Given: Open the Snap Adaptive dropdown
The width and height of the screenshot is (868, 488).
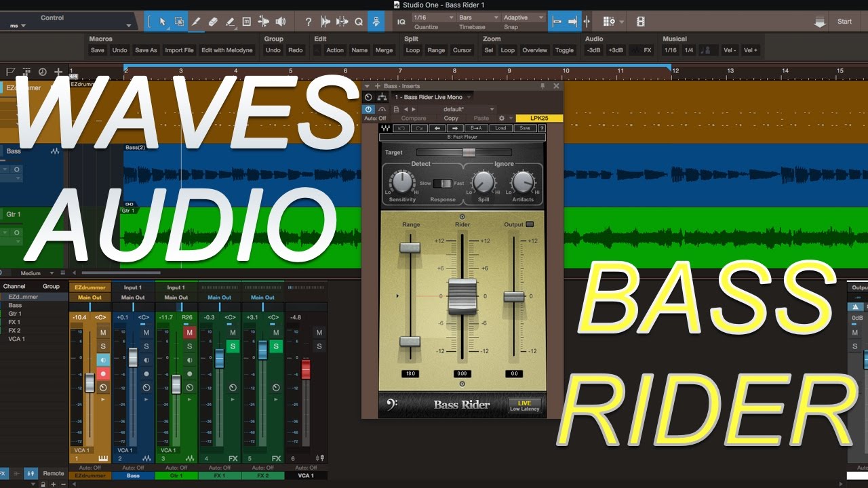Looking at the screenshot, I should (x=523, y=18).
